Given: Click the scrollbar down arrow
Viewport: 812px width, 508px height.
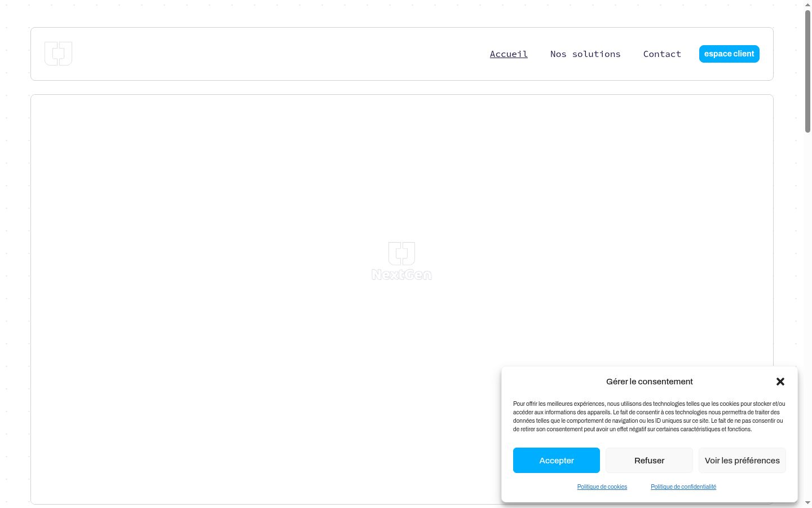Looking at the screenshot, I should [807, 503].
